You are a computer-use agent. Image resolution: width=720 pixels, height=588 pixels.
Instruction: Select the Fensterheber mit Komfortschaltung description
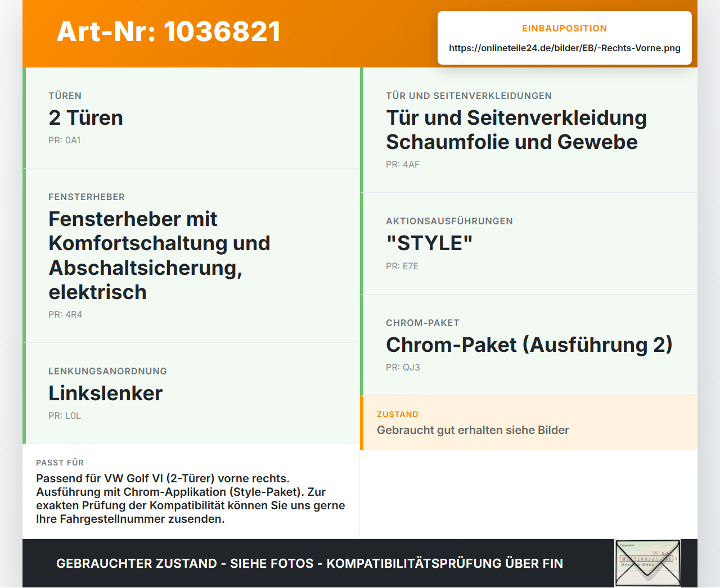pos(159,256)
